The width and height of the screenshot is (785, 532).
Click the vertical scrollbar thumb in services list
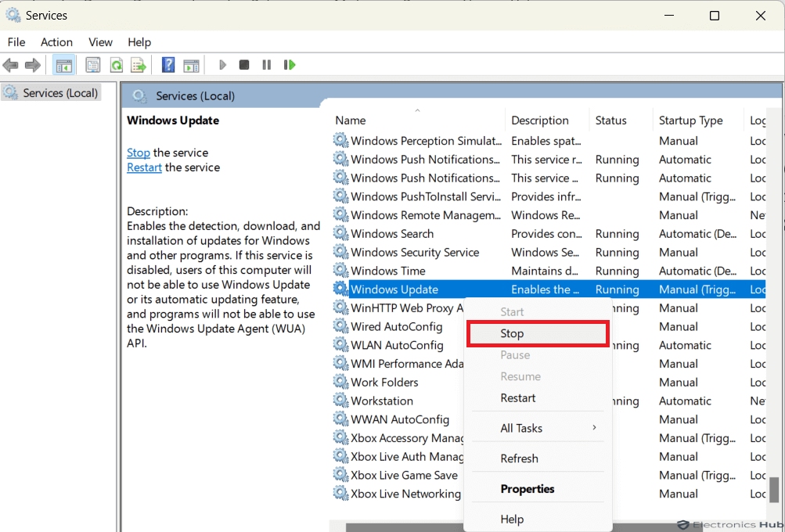tap(774, 490)
